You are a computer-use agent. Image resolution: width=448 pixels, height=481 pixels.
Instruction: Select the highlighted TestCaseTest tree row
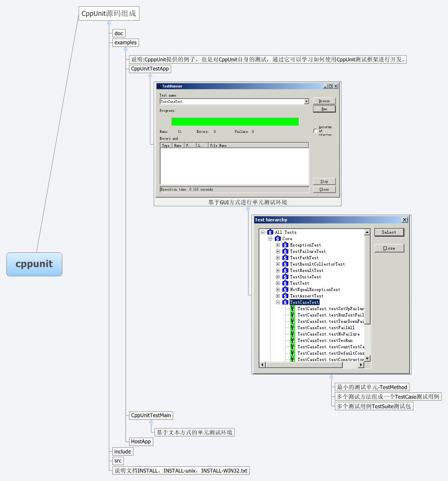(x=304, y=302)
